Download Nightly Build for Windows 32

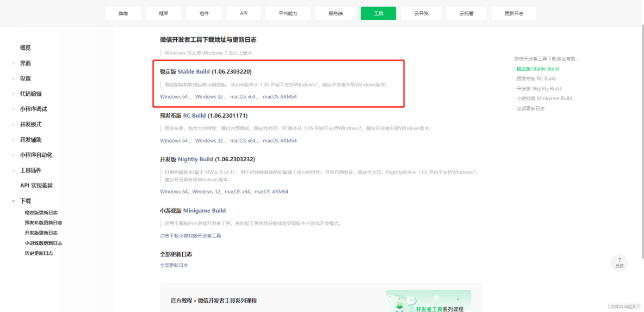pyautogui.click(x=206, y=192)
